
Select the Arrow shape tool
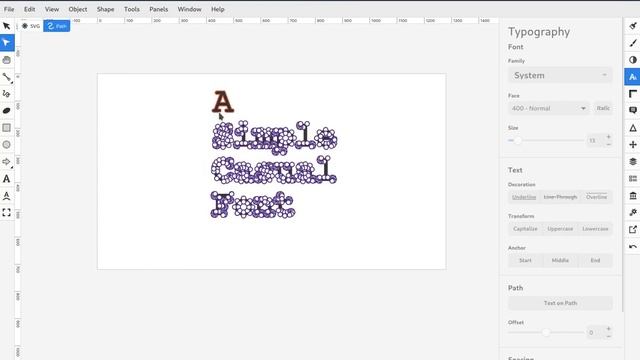click(7, 162)
